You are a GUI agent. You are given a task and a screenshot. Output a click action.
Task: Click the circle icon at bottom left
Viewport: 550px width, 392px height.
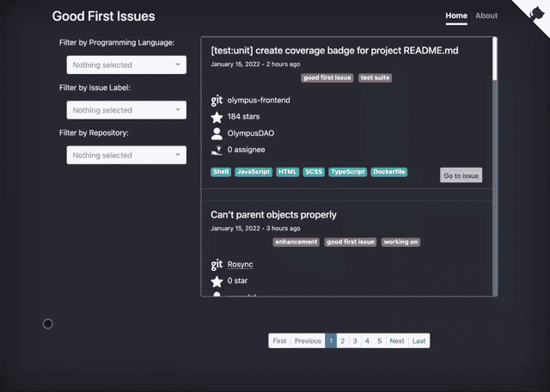click(48, 323)
